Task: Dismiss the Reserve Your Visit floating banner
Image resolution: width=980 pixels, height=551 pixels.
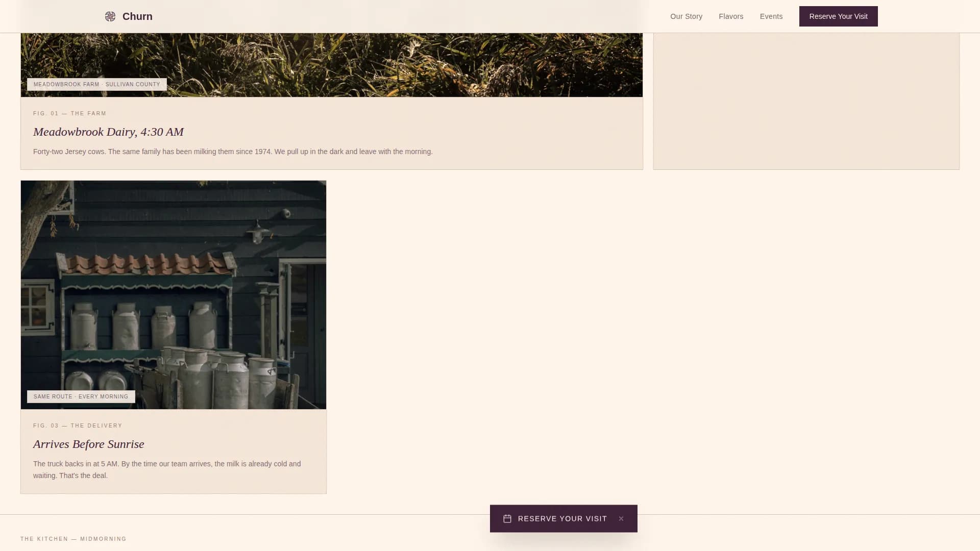Action: pyautogui.click(x=621, y=518)
